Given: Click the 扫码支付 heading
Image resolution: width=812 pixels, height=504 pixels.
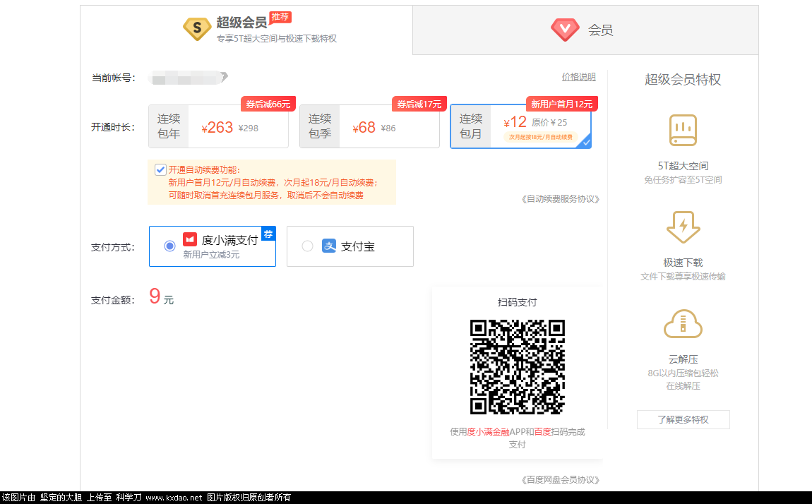Looking at the screenshot, I should [x=518, y=302].
